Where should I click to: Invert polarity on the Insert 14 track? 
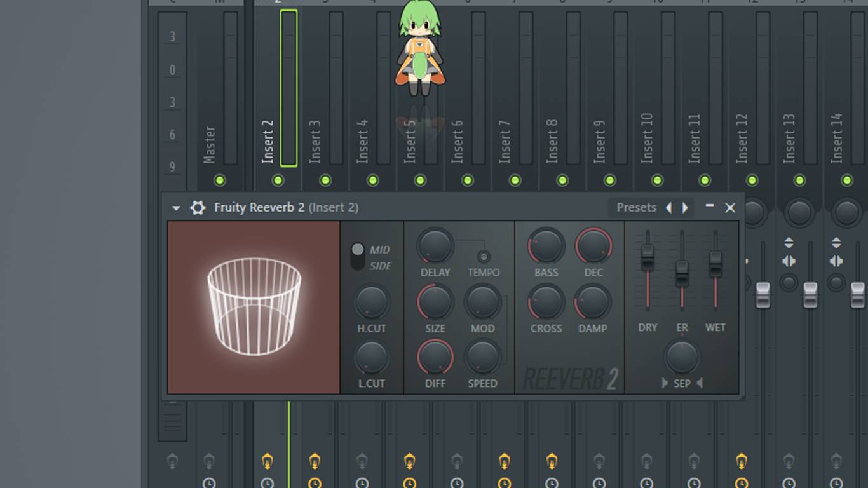836,243
